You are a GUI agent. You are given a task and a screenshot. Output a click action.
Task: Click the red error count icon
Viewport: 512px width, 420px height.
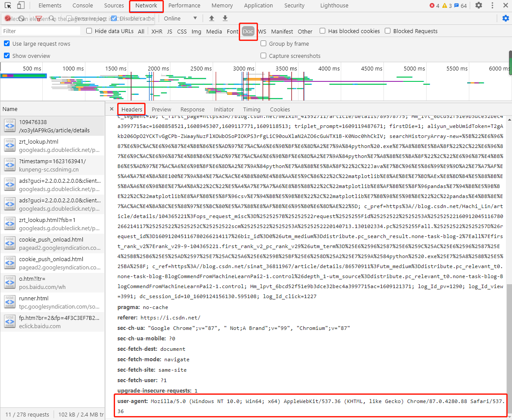(432, 6)
